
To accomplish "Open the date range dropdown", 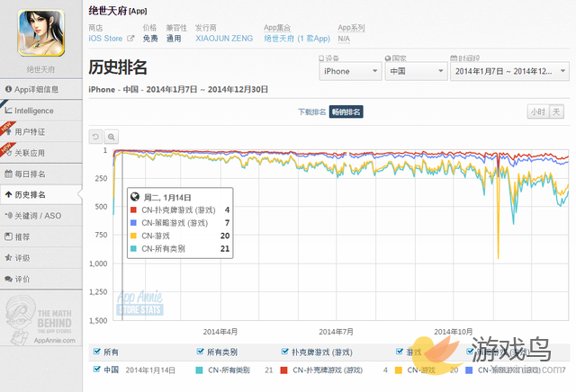I will click(509, 71).
